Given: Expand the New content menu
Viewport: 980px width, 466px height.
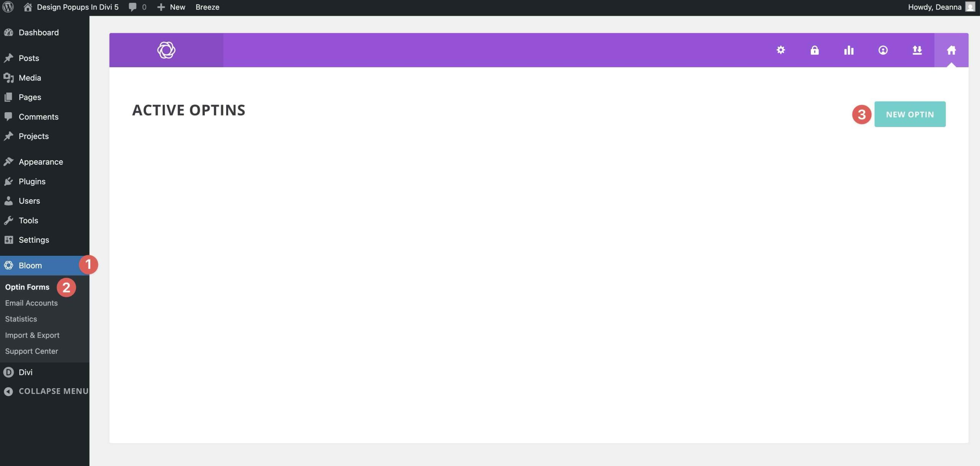Looking at the screenshot, I should tap(171, 7).
